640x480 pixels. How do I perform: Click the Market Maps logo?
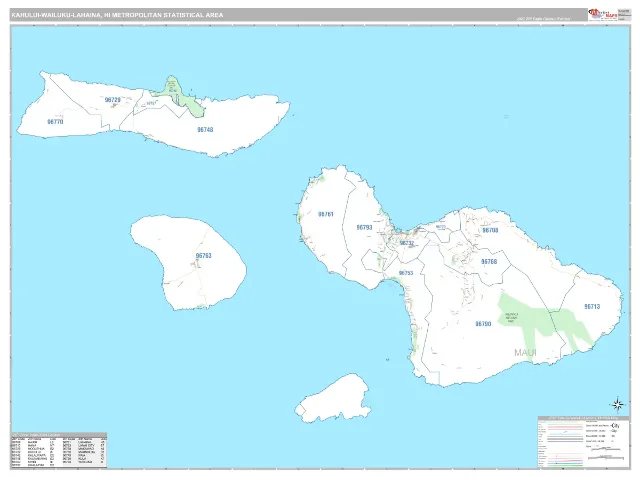click(603, 14)
